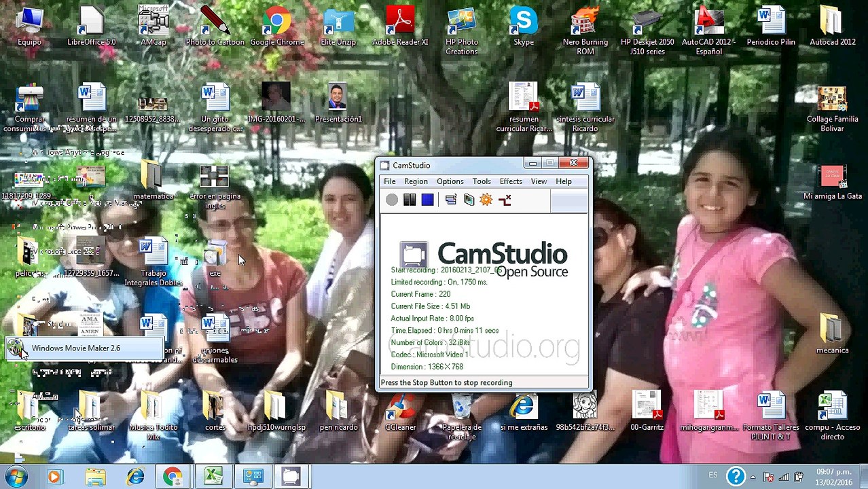The width and height of the screenshot is (868, 489).
Task: Select the Autocad 2012 folder on desktop
Action: [x=833, y=27]
